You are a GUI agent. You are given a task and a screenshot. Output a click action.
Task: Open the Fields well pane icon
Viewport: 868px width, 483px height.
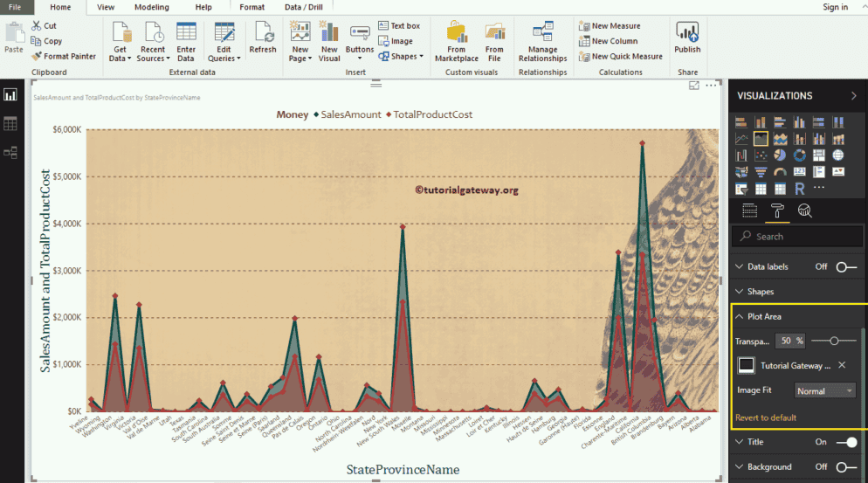[x=749, y=210]
